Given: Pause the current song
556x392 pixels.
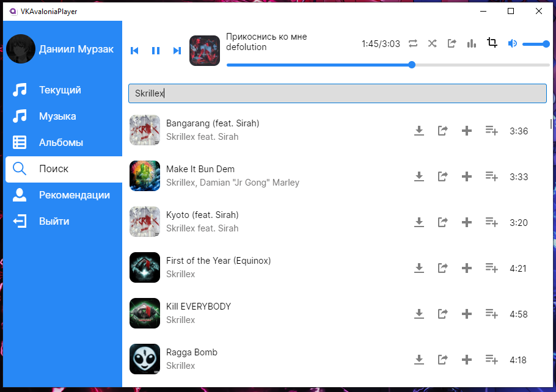Looking at the screenshot, I should coord(156,51).
